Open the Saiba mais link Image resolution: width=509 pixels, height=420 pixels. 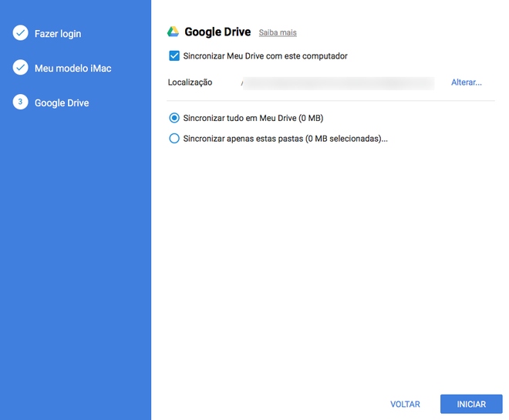tap(278, 33)
